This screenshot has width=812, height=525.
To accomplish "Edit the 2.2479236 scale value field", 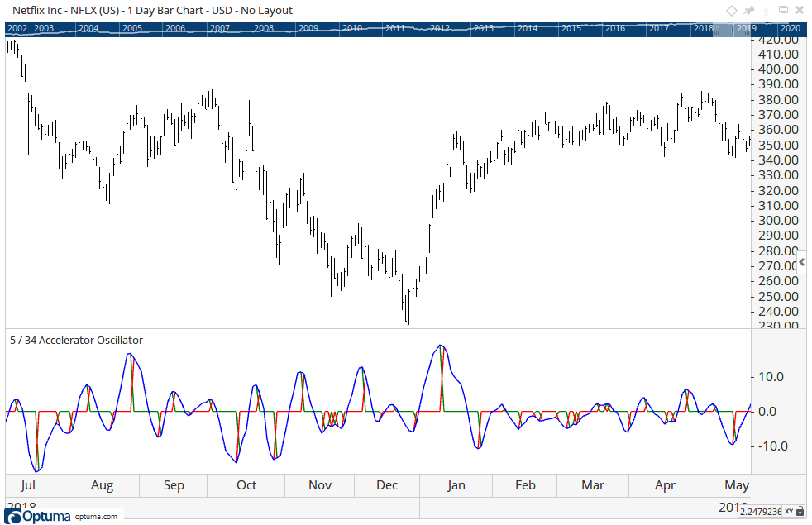I will click(760, 512).
